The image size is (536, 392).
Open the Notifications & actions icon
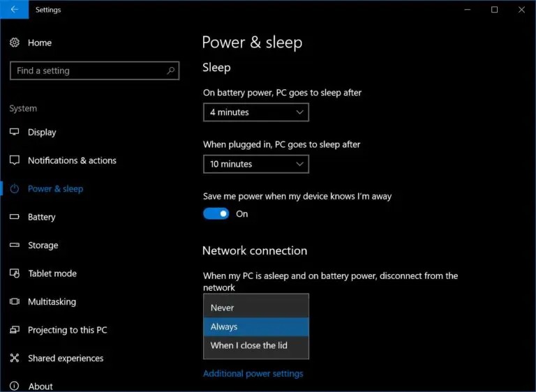[x=15, y=160]
